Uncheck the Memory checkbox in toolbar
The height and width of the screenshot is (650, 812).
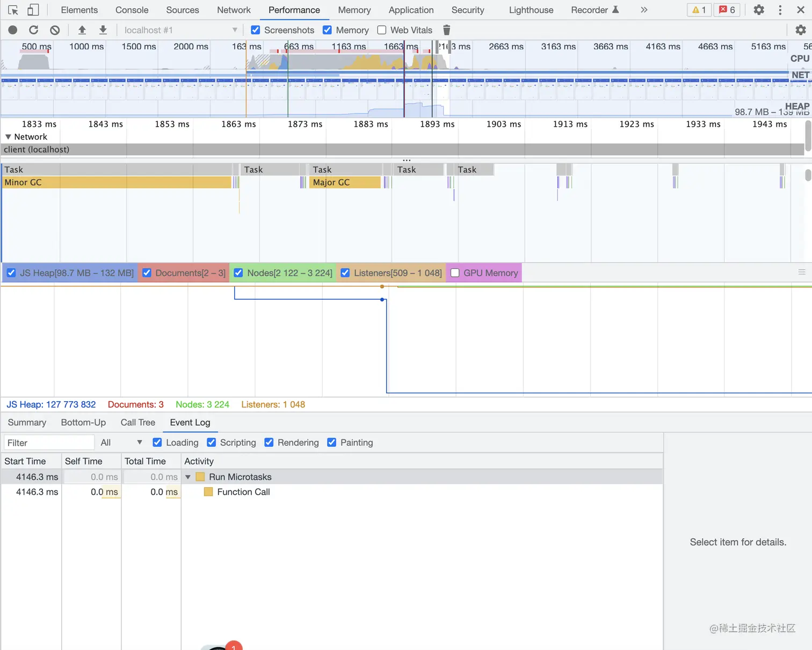(x=327, y=30)
